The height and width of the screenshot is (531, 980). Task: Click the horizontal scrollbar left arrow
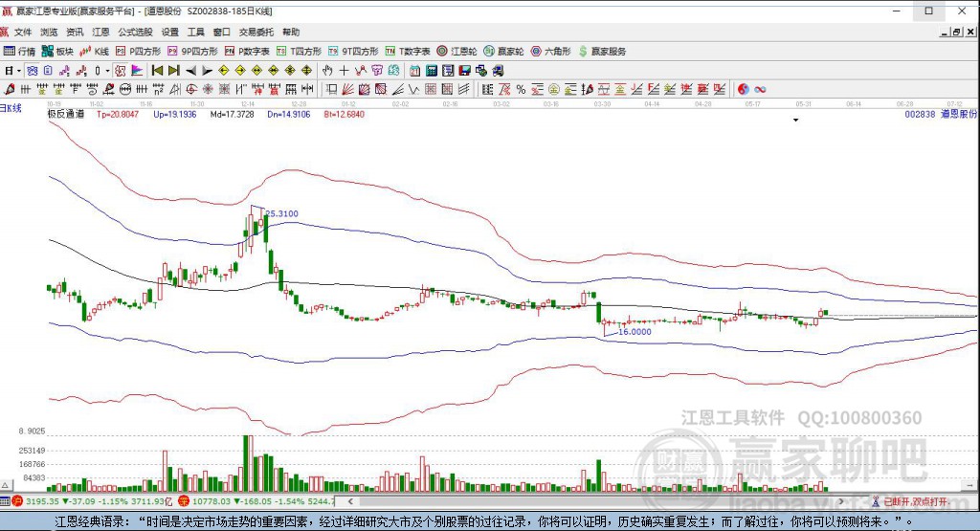tap(350, 501)
